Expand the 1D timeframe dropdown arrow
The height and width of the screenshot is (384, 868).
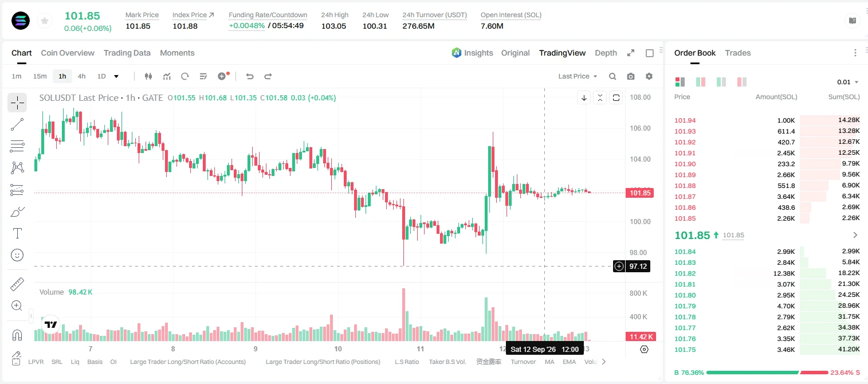[116, 76]
